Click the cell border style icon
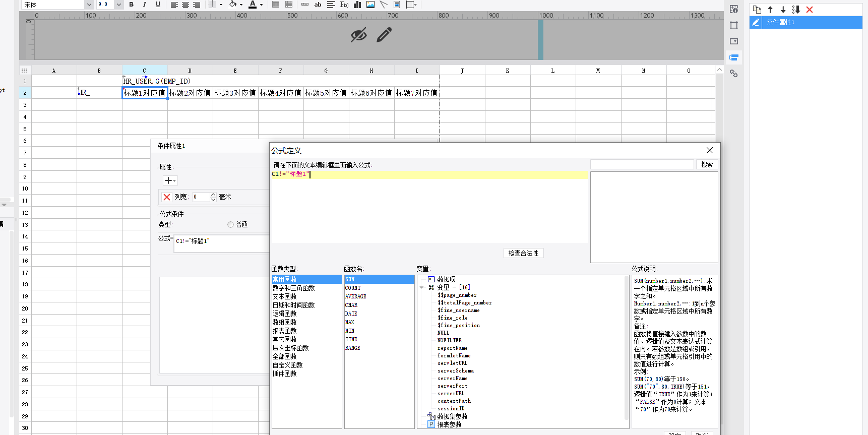868x435 pixels. click(212, 5)
